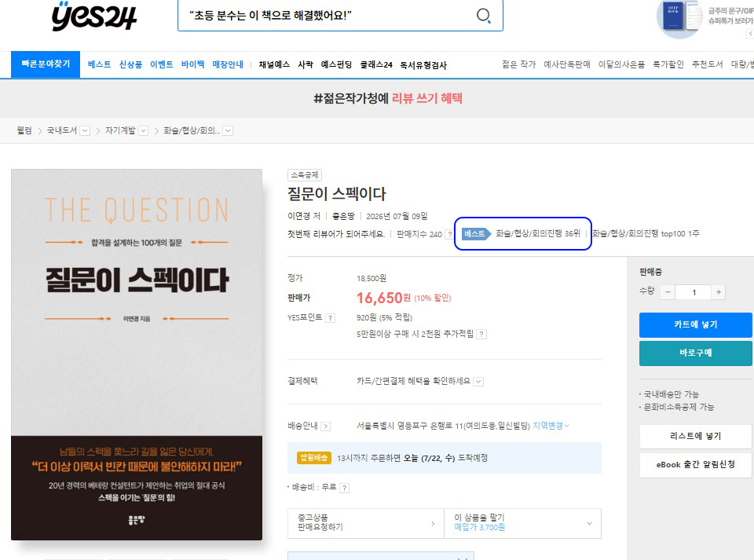Open 특가할인 link
754x560 pixels.
click(668, 64)
